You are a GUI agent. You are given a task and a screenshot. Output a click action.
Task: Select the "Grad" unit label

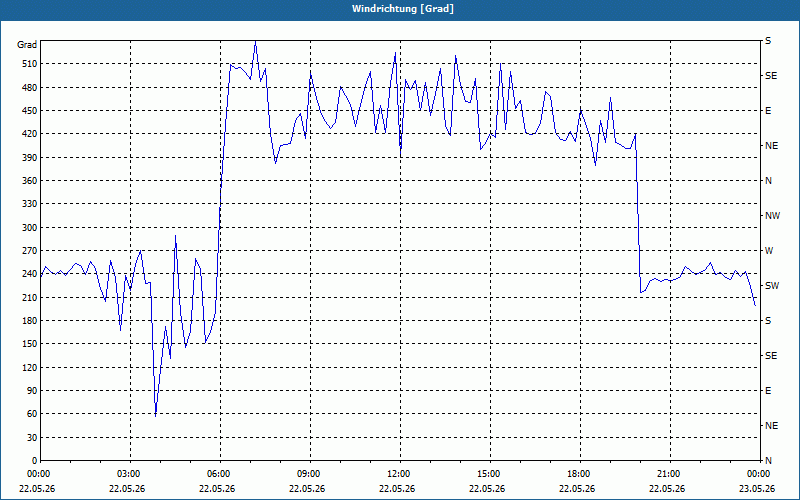point(27,45)
